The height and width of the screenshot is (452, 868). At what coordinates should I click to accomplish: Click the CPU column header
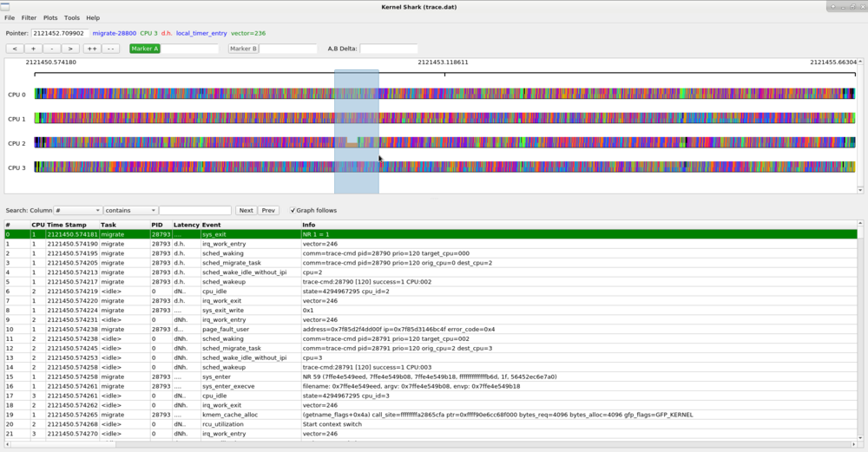click(x=38, y=225)
